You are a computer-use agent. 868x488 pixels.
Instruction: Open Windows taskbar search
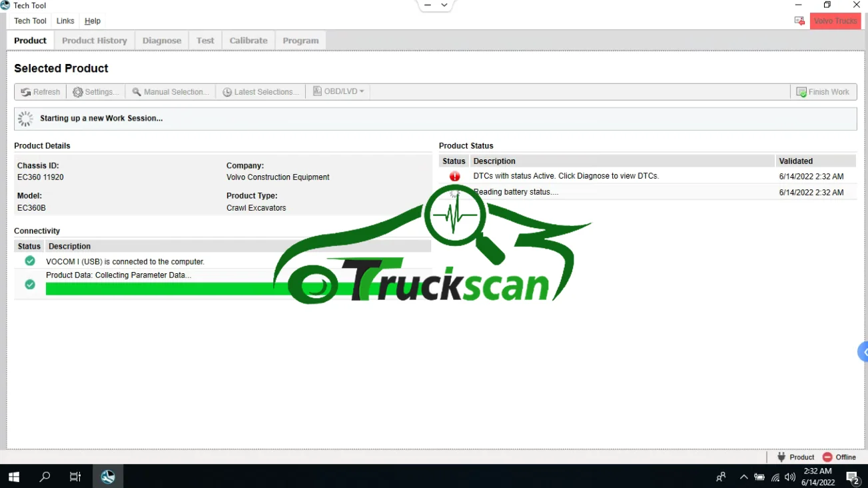pyautogui.click(x=45, y=477)
